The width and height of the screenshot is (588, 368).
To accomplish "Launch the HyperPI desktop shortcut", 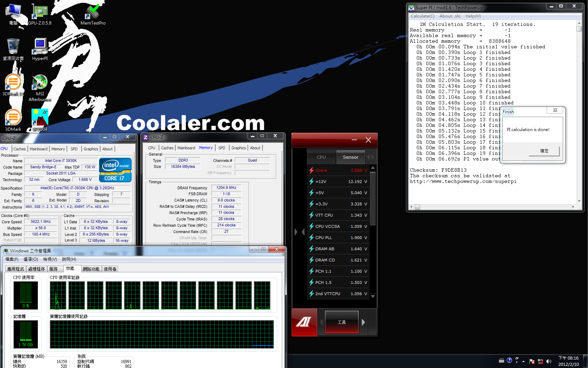I will [x=40, y=49].
